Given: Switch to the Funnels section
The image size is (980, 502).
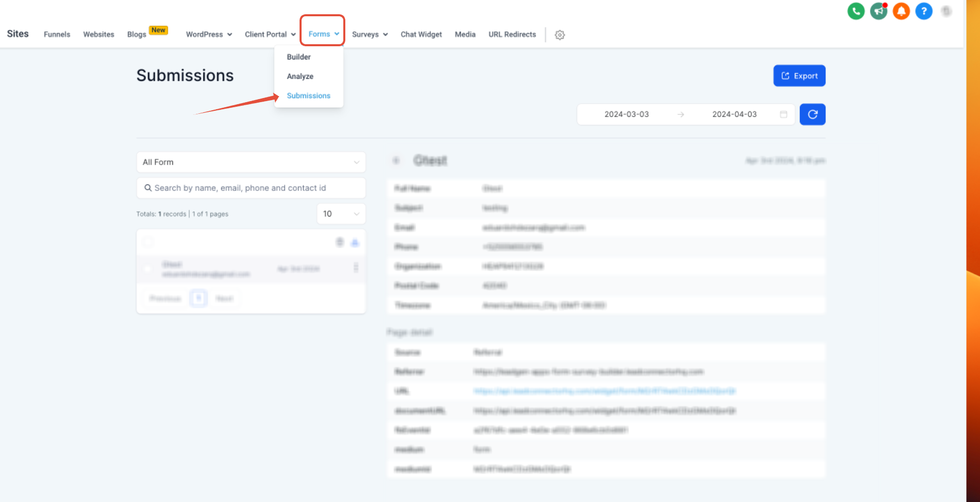Looking at the screenshot, I should [x=56, y=34].
